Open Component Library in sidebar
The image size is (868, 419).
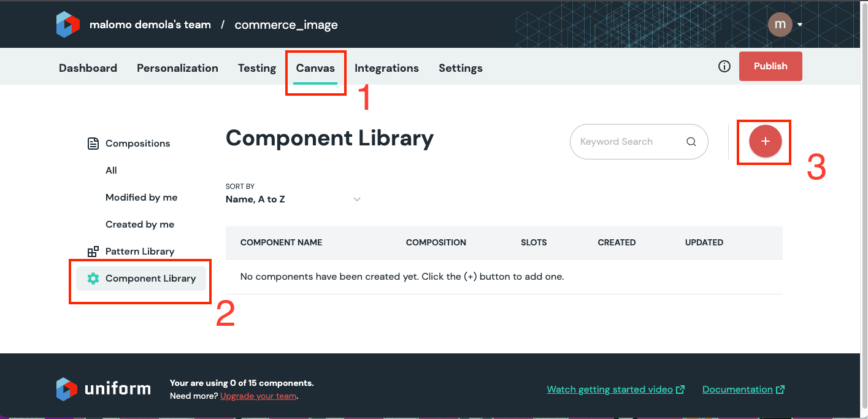point(141,279)
